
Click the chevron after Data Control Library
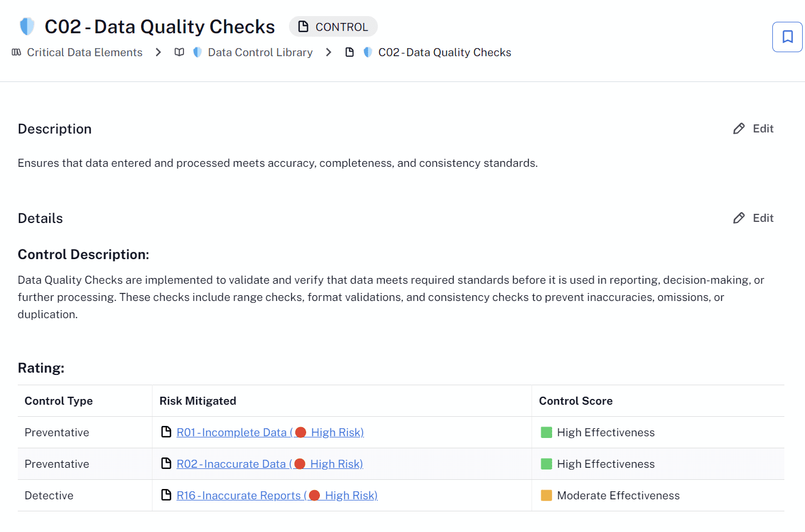329,52
